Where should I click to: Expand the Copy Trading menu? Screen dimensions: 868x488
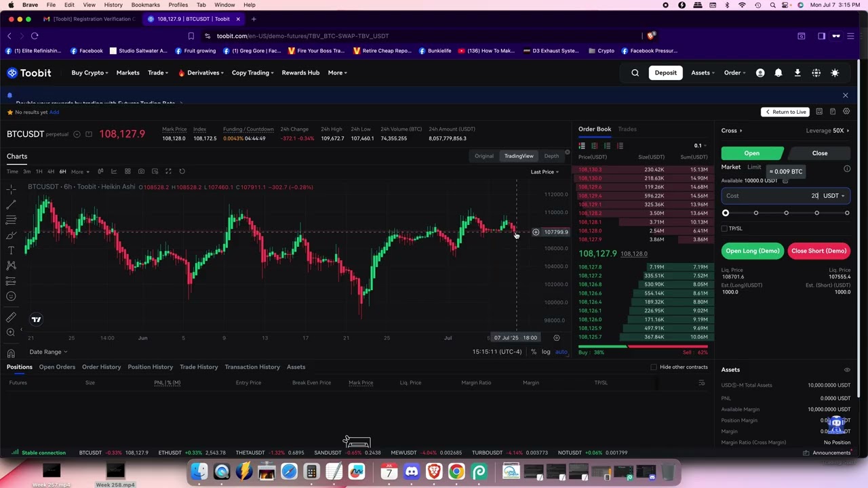253,73
